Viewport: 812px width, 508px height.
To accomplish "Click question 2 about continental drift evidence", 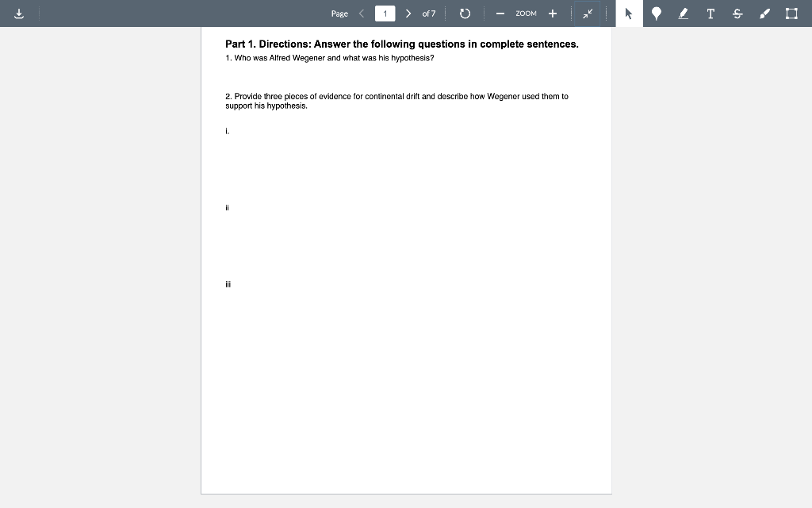I will pyautogui.click(x=396, y=101).
